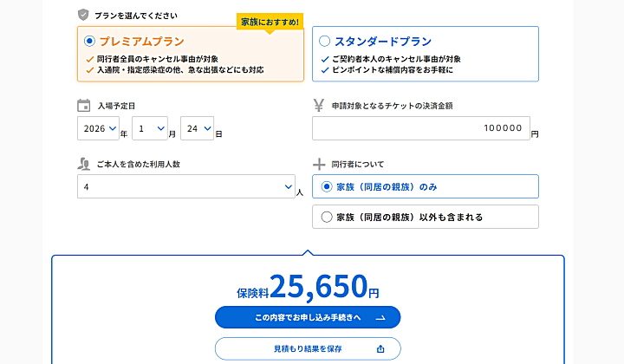This screenshot has height=364, width=624.
Task: Click the 家族におすすめ! badge
Action: [269, 21]
